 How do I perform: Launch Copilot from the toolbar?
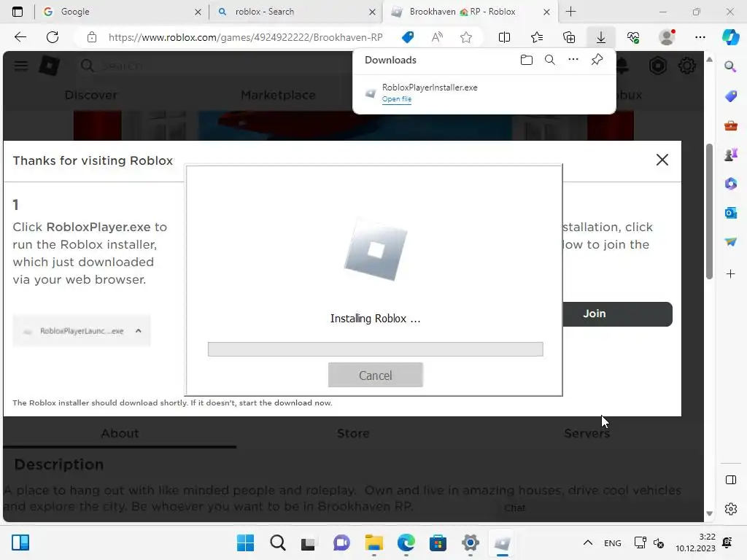[x=730, y=37]
